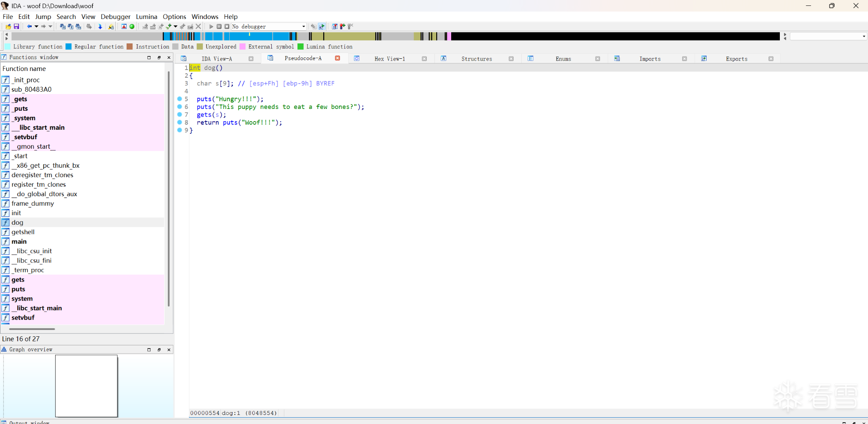Click the Functions window horizontal scrollbar

pyautogui.click(x=32, y=329)
